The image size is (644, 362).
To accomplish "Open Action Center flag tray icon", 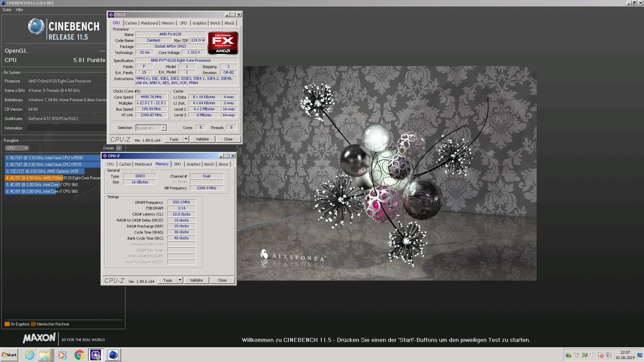I will click(x=601, y=355).
